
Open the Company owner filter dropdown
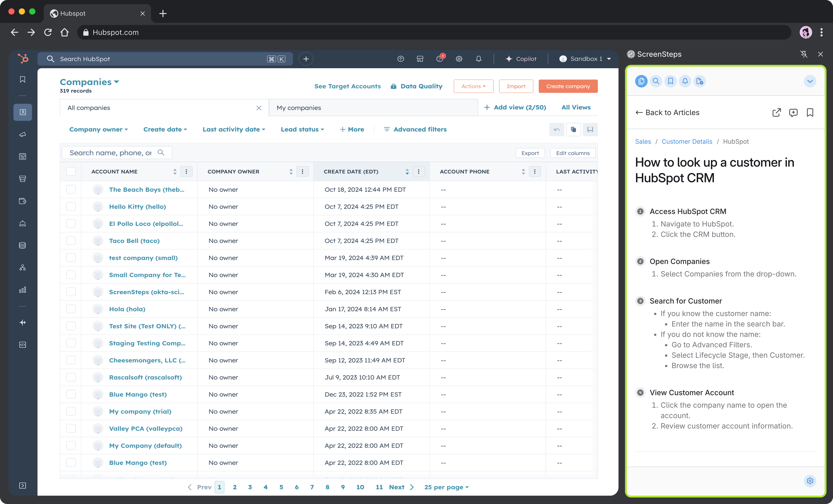[x=98, y=130]
